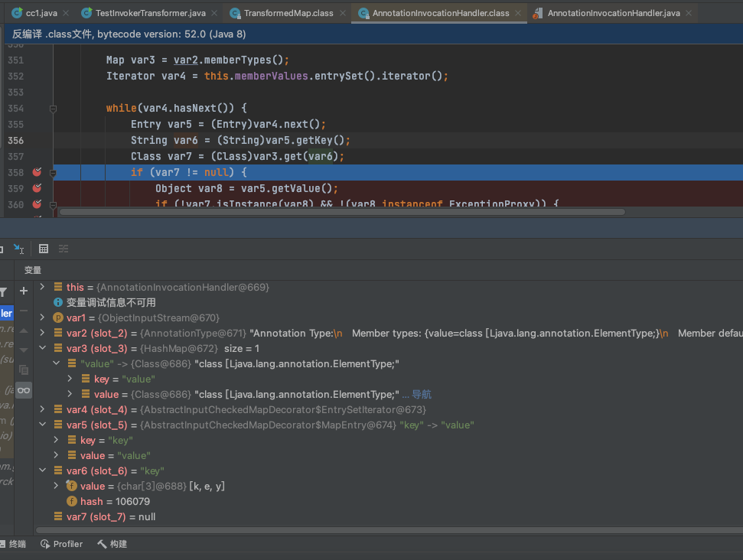The width and height of the screenshot is (743, 560).
Task: Select the TransformedMap.class tab
Action: tap(288, 13)
